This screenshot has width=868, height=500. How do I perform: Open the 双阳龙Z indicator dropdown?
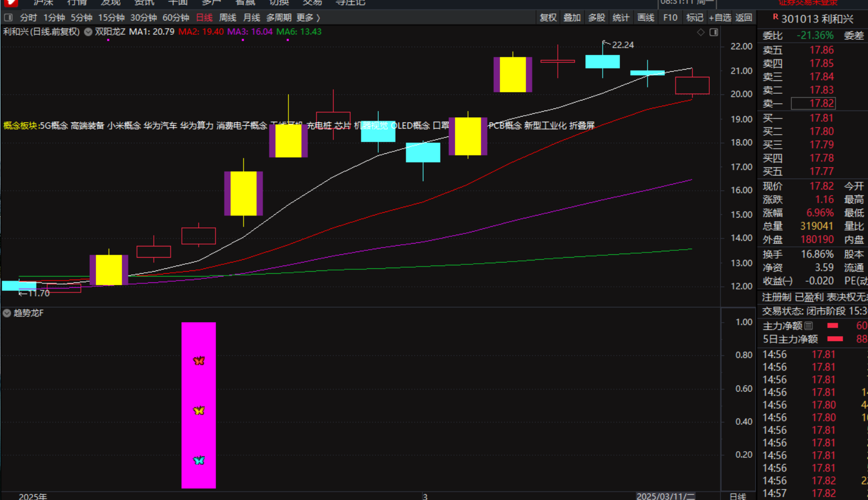(88, 32)
